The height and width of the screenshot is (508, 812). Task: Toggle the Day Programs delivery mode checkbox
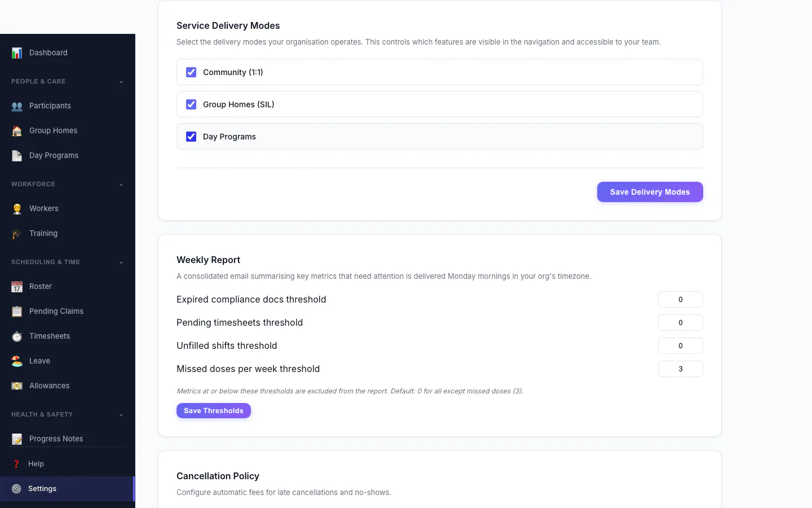click(191, 137)
